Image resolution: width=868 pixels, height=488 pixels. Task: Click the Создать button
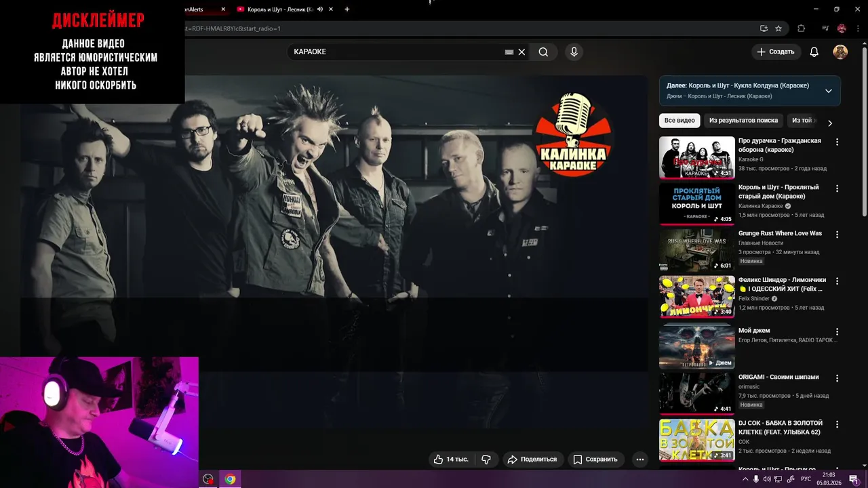pos(776,52)
